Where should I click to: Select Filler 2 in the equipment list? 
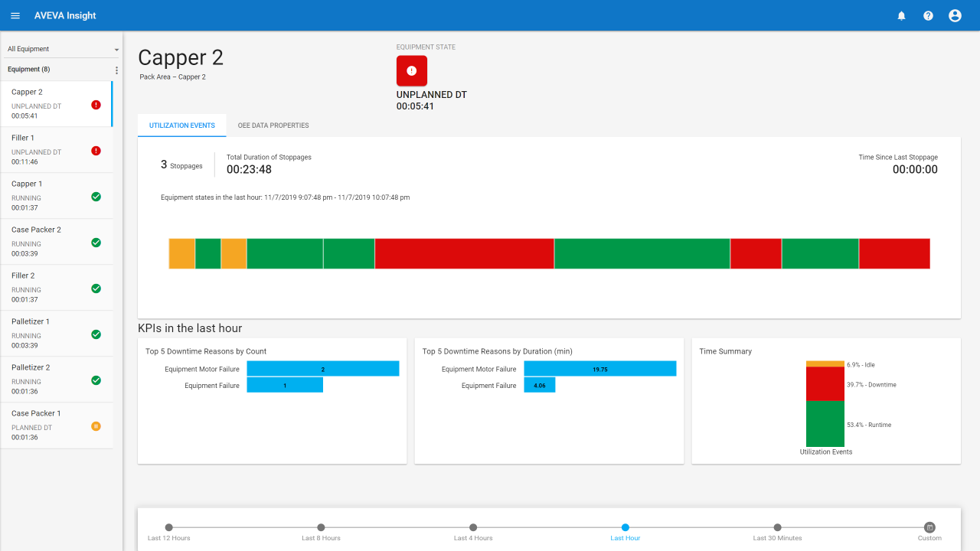coord(57,288)
